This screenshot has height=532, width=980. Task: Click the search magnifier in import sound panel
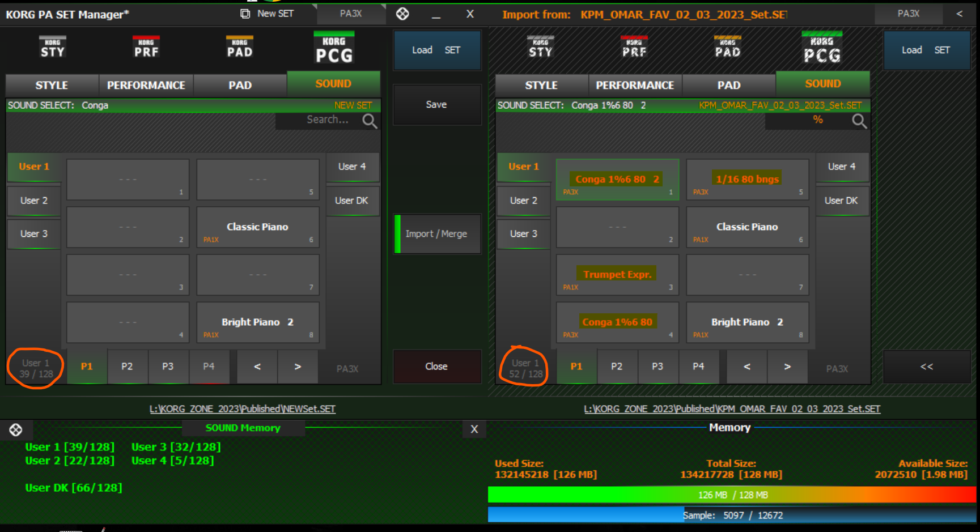tap(859, 121)
